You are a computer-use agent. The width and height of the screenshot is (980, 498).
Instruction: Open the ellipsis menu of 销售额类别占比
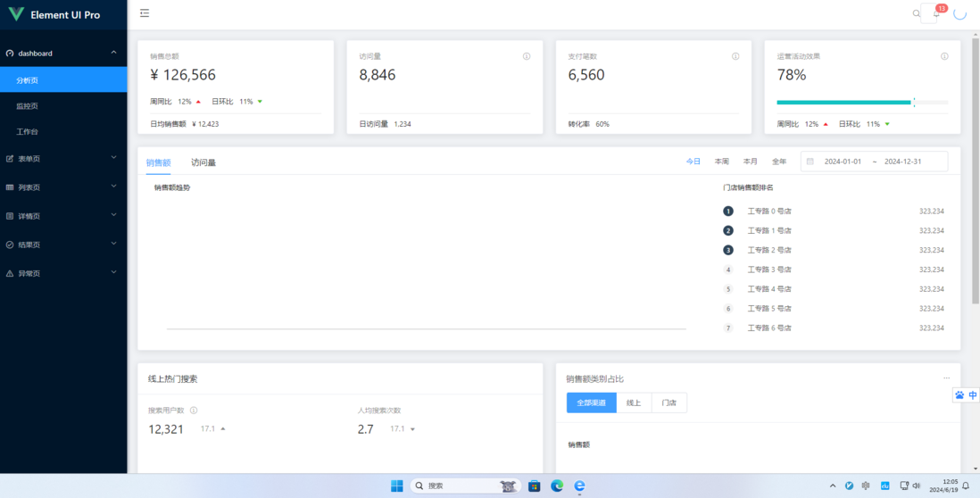click(x=946, y=378)
